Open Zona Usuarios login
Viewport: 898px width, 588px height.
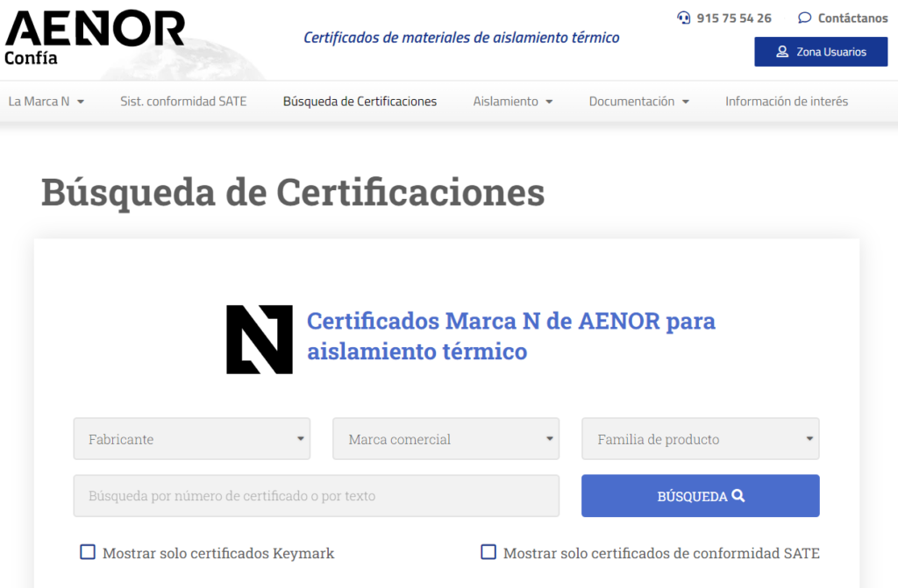pyautogui.click(x=821, y=52)
